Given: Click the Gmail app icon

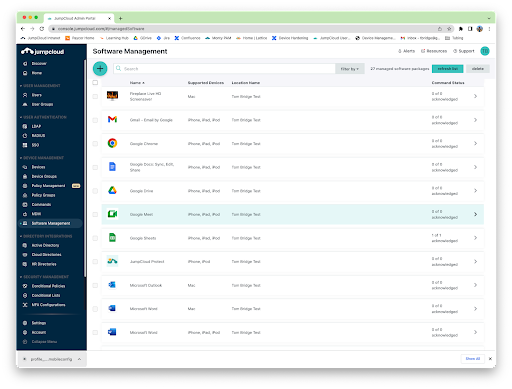Looking at the screenshot, I should [x=112, y=119].
